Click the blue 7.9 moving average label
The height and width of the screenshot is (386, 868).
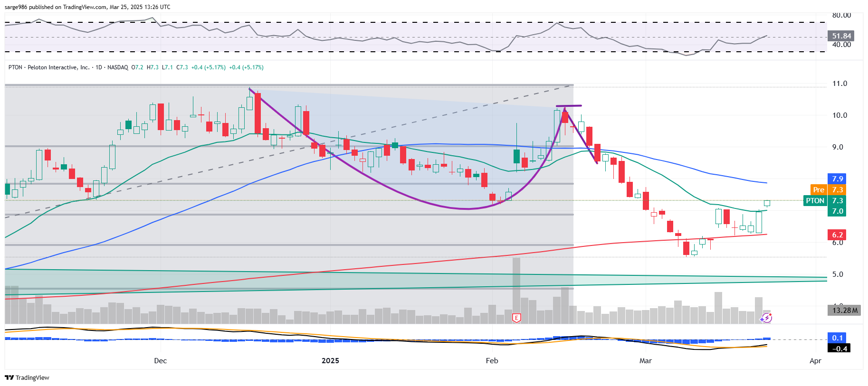click(x=838, y=179)
